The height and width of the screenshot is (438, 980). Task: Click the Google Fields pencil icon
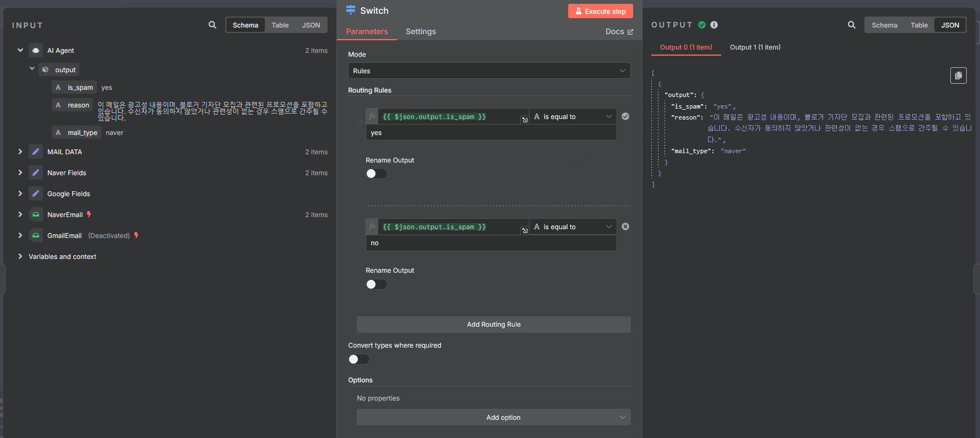(36, 193)
